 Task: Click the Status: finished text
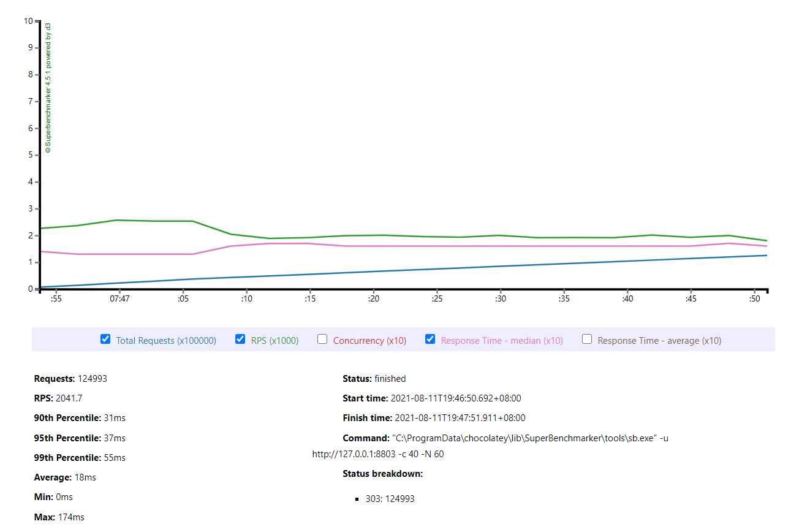click(x=374, y=379)
